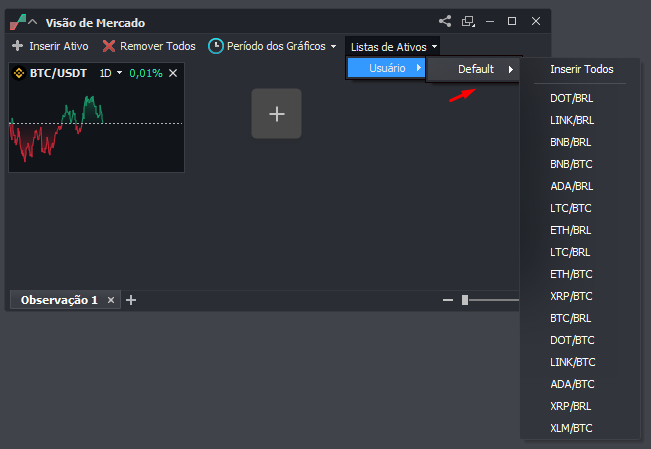This screenshot has height=449, width=651.
Task: Choose LINK/BRL from the list
Action: pyautogui.click(x=572, y=120)
